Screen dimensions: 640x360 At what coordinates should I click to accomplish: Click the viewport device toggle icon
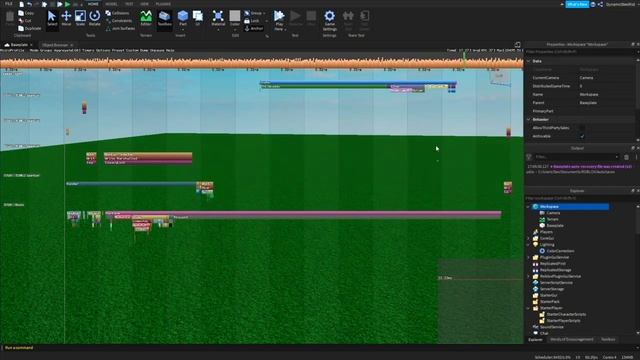[518, 44]
